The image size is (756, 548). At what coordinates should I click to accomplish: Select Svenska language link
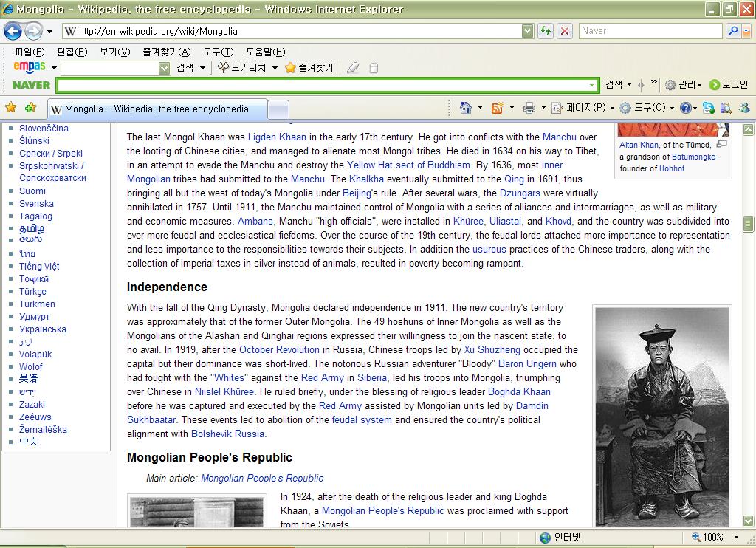36,204
